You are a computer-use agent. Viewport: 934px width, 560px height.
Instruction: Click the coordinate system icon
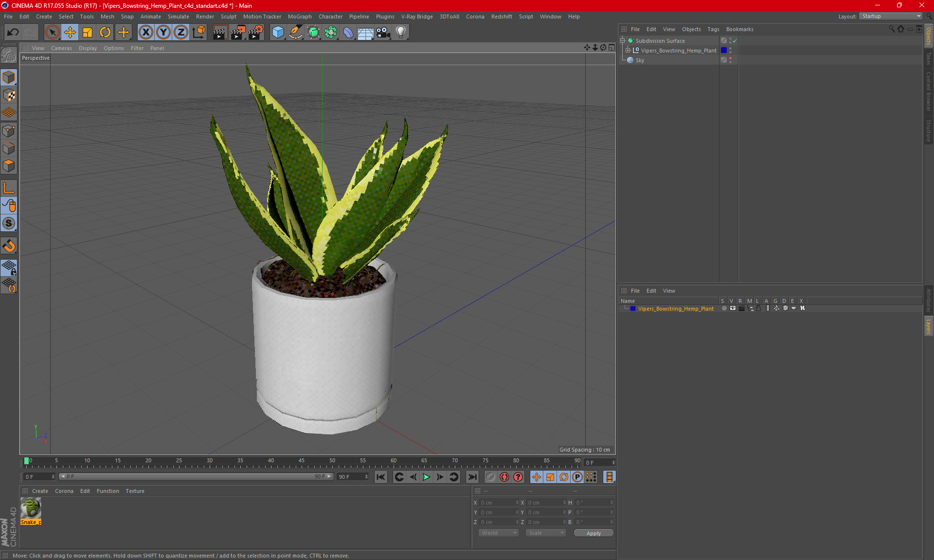pos(198,32)
